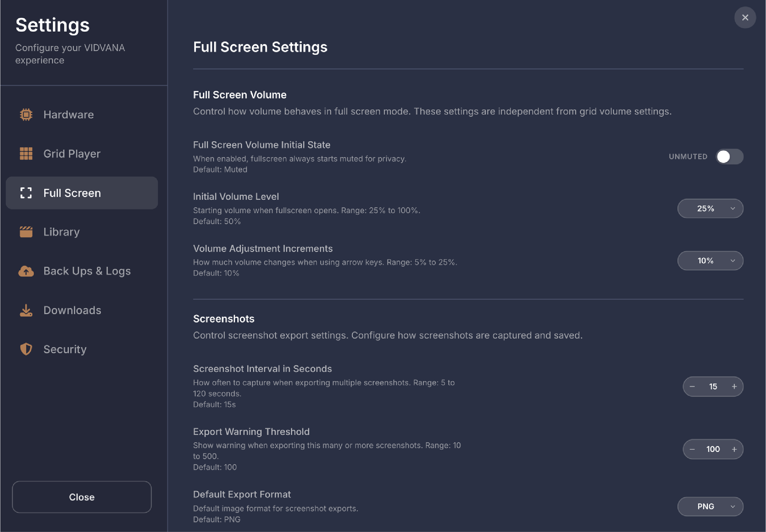This screenshot has height=532, width=766.
Task: Click the Full Screen brackets icon
Action: tap(26, 193)
